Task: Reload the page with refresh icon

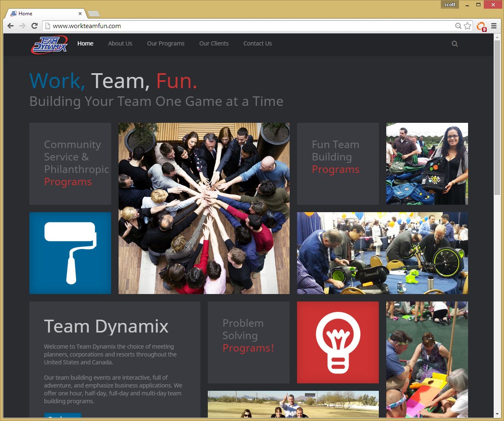Action: pyautogui.click(x=34, y=26)
